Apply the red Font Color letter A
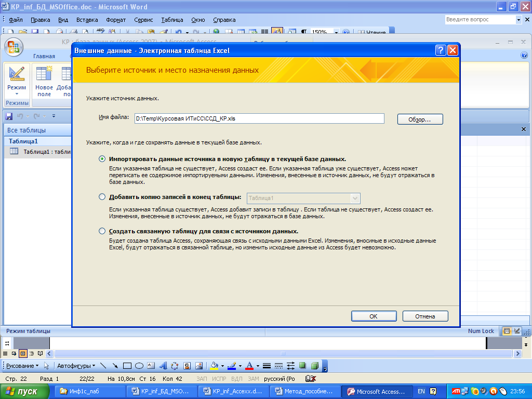The height and width of the screenshot is (399, 532). tap(250, 366)
